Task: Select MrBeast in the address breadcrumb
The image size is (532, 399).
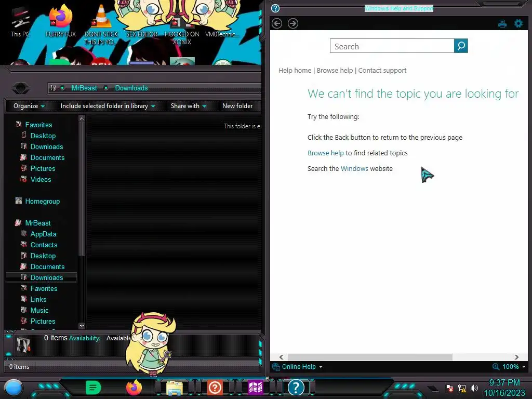Action: pyautogui.click(x=84, y=88)
